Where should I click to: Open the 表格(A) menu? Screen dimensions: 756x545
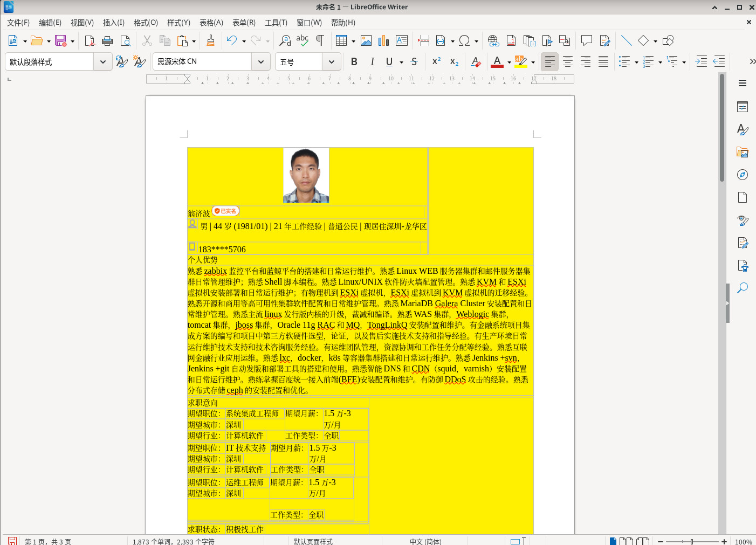click(x=211, y=23)
